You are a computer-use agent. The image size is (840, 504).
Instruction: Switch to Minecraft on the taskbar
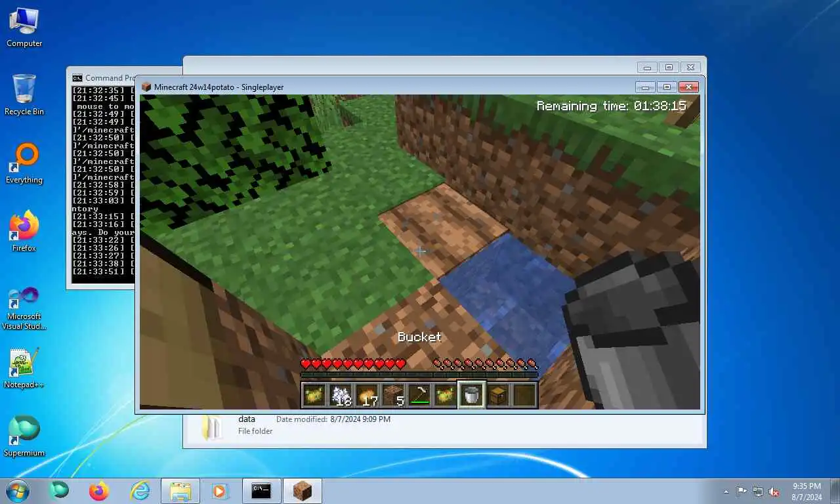[302, 490]
